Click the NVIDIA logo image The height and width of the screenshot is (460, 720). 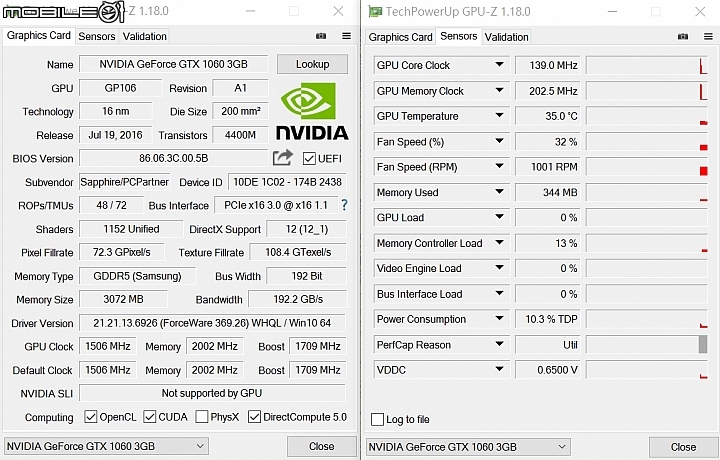pos(312,111)
